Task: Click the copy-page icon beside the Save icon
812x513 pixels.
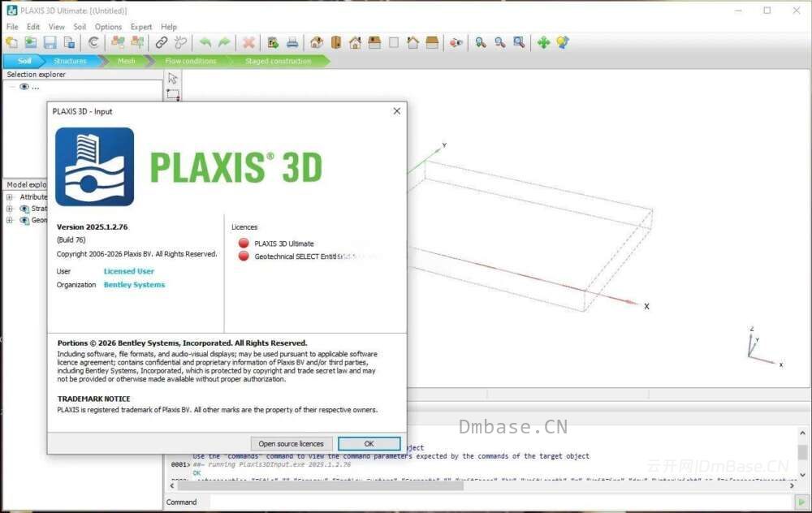Action: pyautogui.click(x=69, y=42)
